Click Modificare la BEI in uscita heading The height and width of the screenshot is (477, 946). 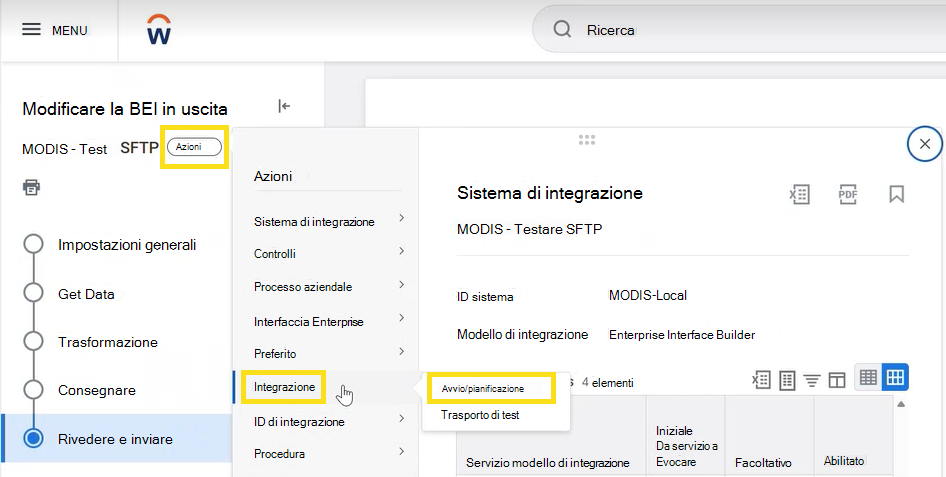tap(125, 109)
